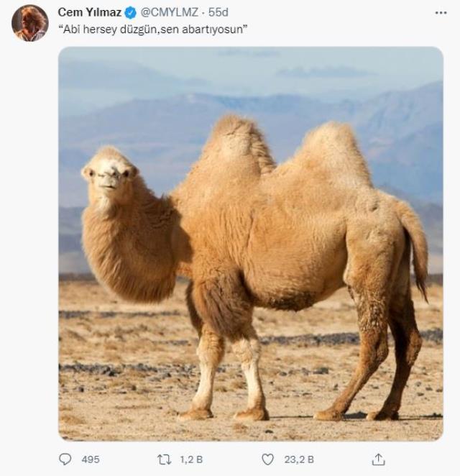The image size is (460, 476).
Task: Click the reply speech bubble icon
Action: coord(65,459)
